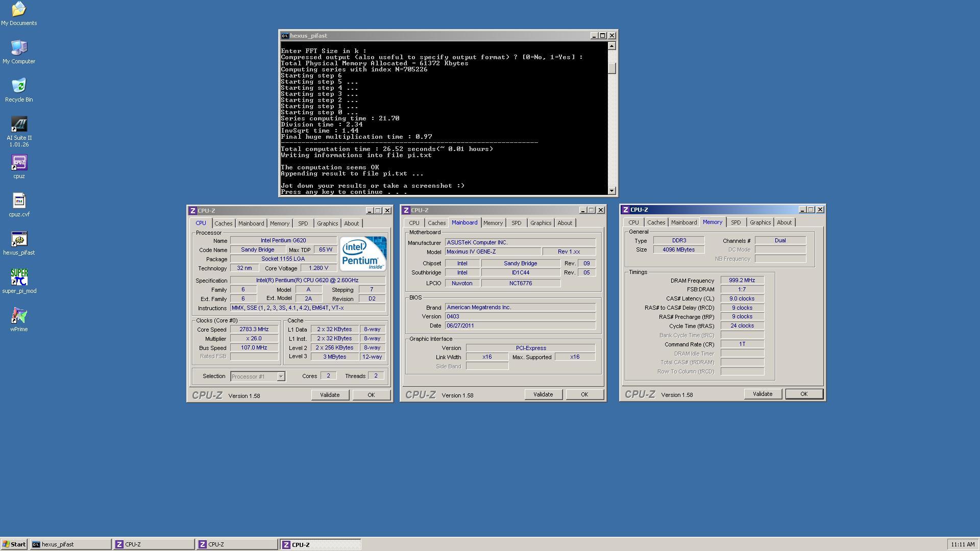Image resolution: width=980 pixels, height=551 pixels.
Task: Switch to Graphics tab in left CPU-Z window
Action: [327, 223]
